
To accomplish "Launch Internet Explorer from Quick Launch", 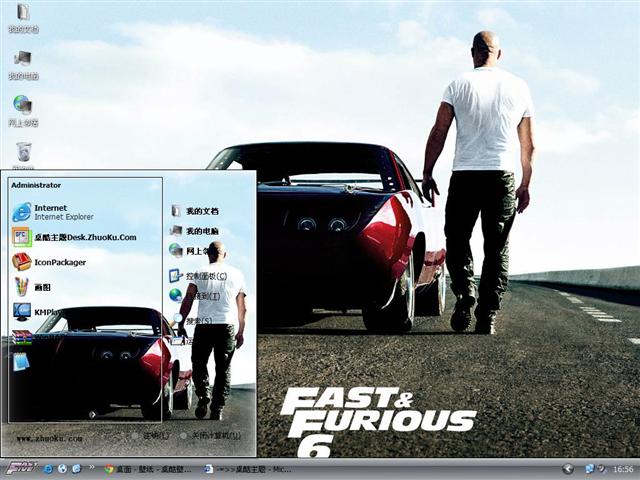I will pos(48,469).
